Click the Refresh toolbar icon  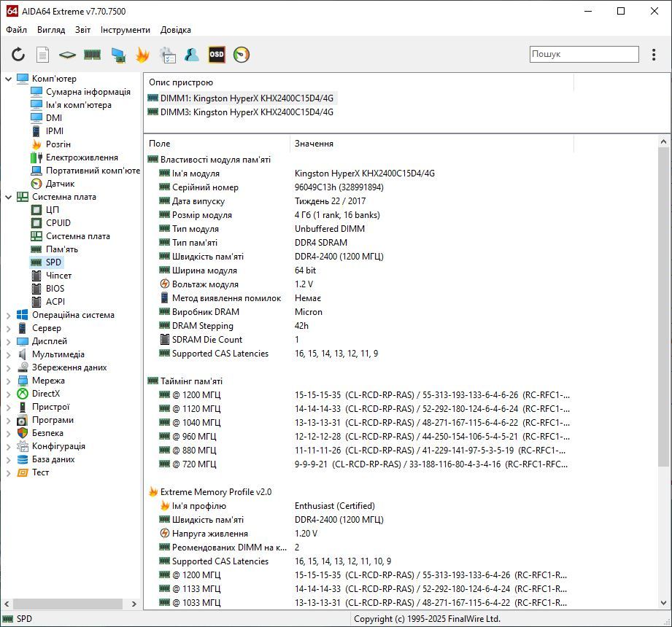pyautogui.click(x=18, y=55)
